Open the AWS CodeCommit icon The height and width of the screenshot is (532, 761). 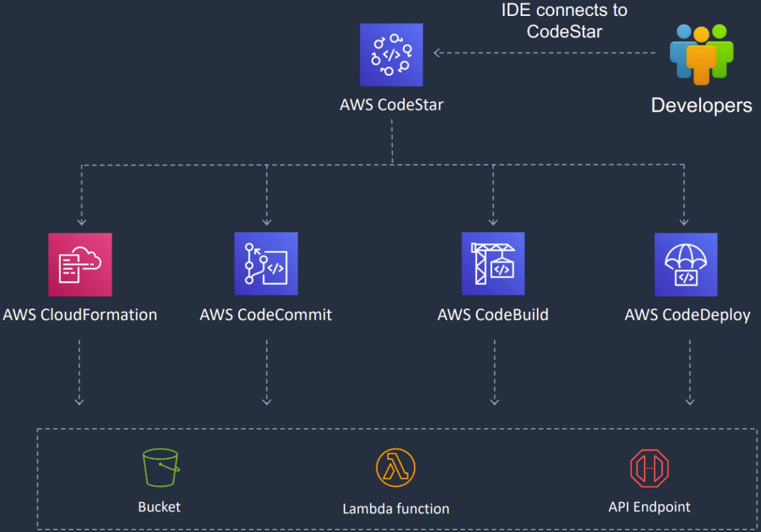266,263
